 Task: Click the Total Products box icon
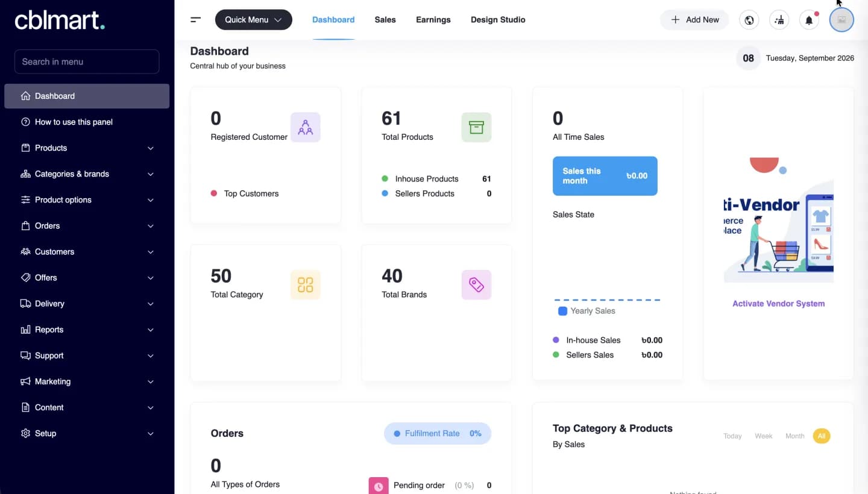tap(476, 127)
